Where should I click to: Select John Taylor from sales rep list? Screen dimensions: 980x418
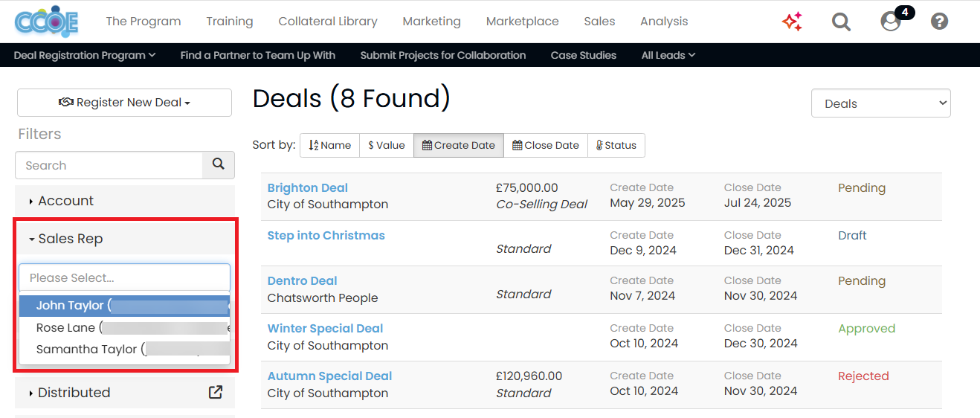pos(125,306)
